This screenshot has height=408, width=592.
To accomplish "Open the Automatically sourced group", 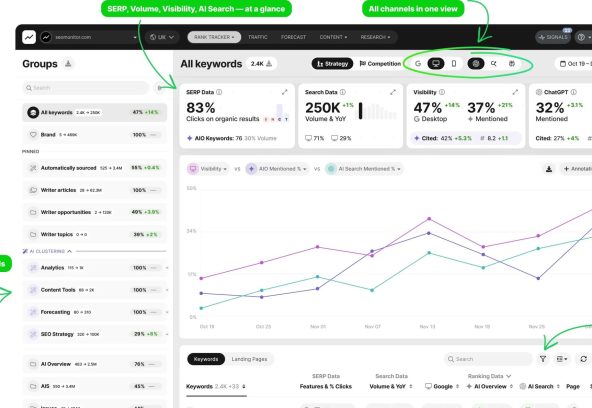I will pos(94,168).
